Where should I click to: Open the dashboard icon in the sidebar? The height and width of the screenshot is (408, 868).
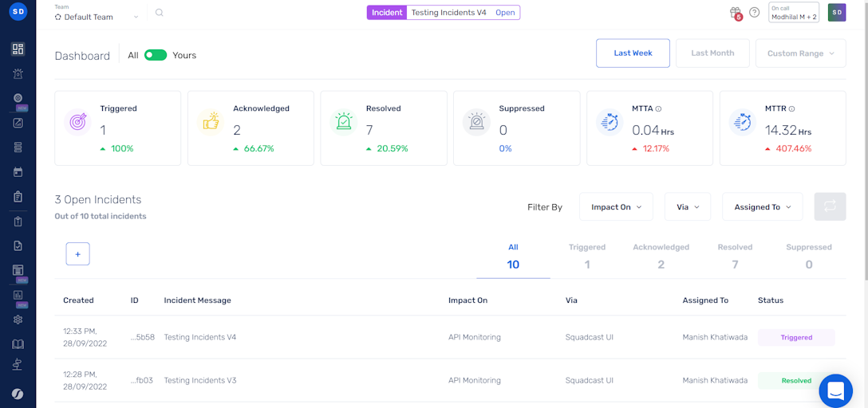(18, 49)
